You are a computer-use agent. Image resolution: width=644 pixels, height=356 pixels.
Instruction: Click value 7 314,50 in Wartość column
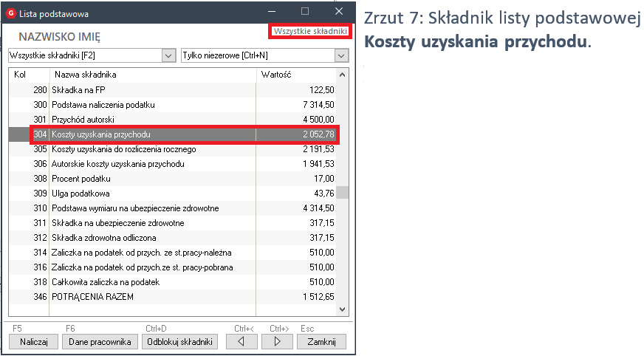click(319, 105)
